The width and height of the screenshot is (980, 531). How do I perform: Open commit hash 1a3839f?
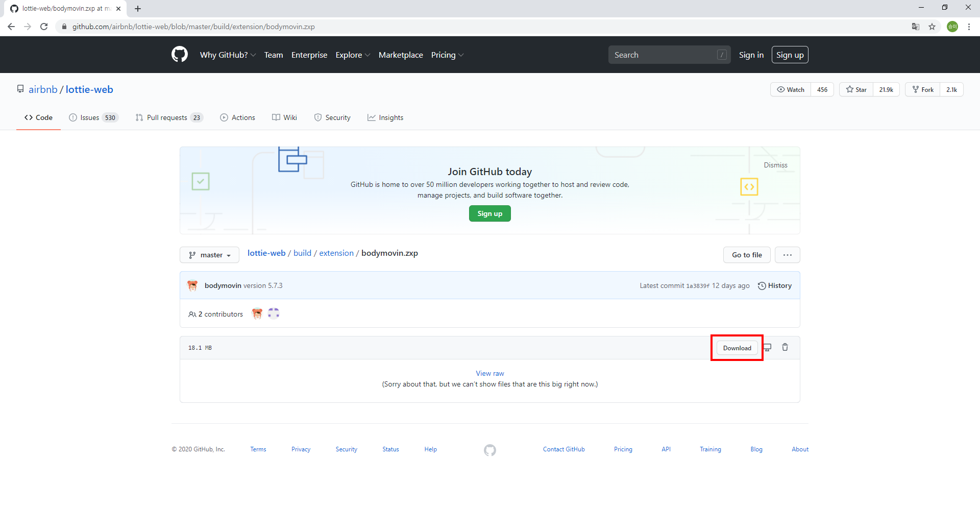698,286
